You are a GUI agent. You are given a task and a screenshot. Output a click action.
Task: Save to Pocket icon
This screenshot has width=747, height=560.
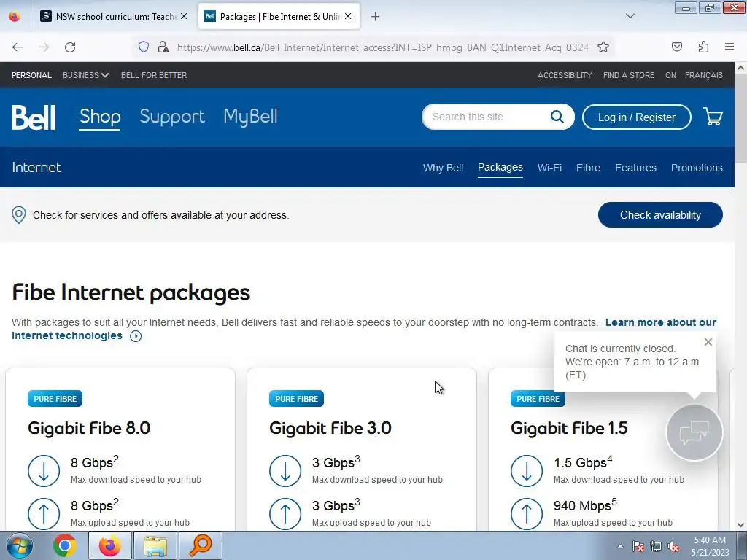pos(676,47)
